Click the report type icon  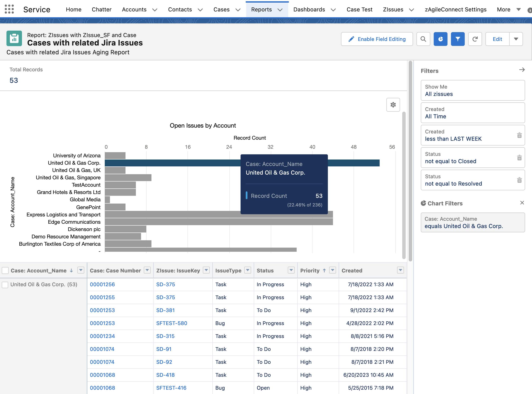click(14, 38)
